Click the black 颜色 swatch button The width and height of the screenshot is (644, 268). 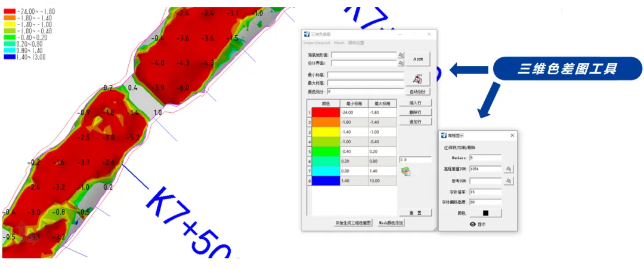pyautogui.click(x=485, y=212)
